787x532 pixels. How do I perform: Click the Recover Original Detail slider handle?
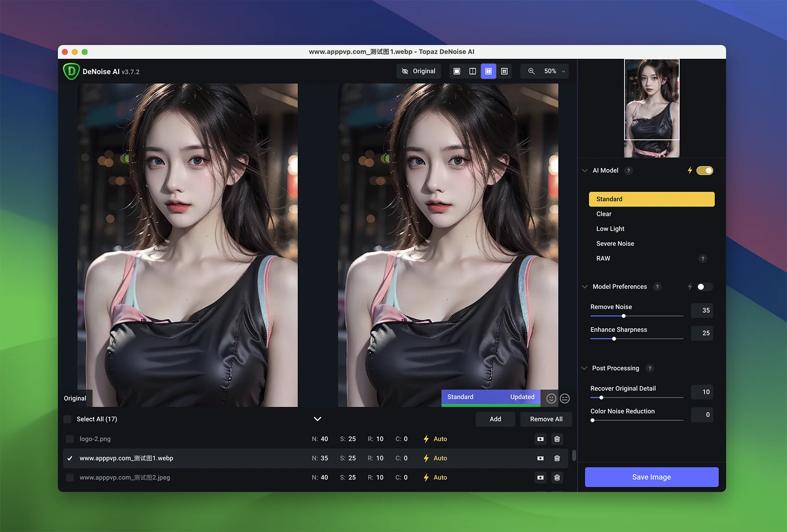pos(601,397)
